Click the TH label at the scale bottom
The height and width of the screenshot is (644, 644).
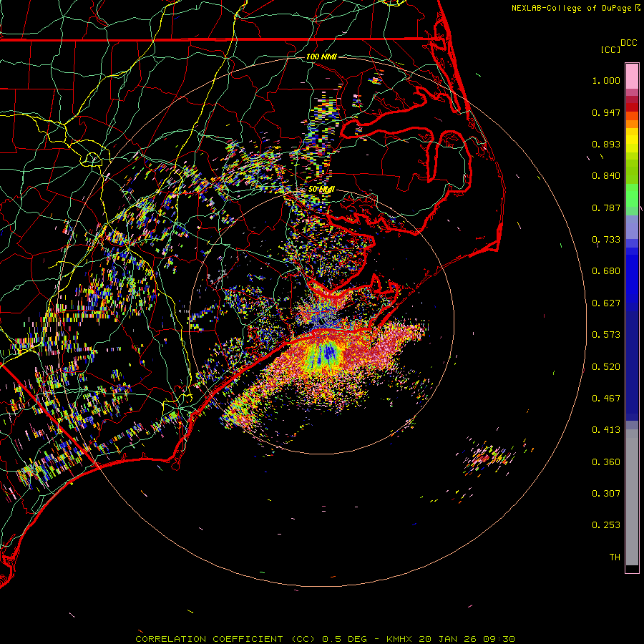click(x=615, y=557)
